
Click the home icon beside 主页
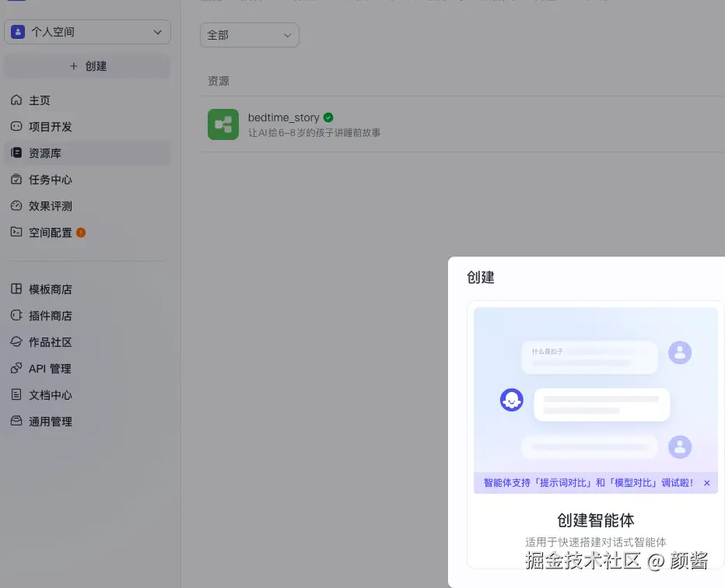[16, 100]
